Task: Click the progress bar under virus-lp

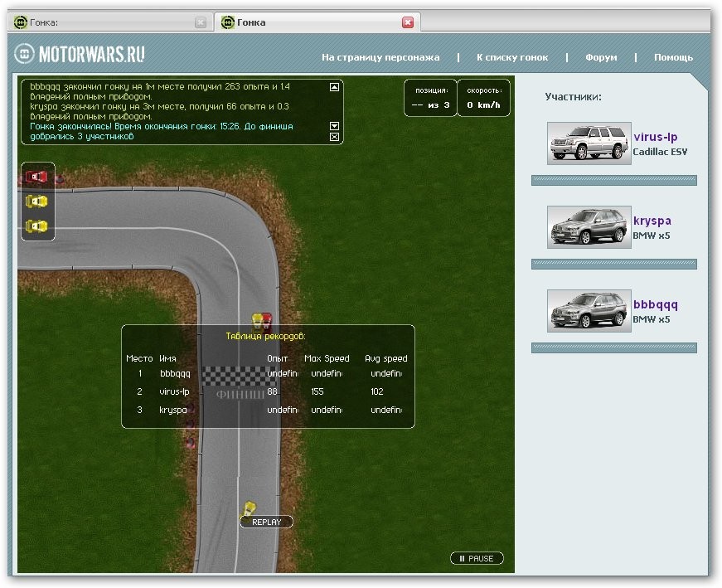Action: pyautogui.click(x=613, y=180)
